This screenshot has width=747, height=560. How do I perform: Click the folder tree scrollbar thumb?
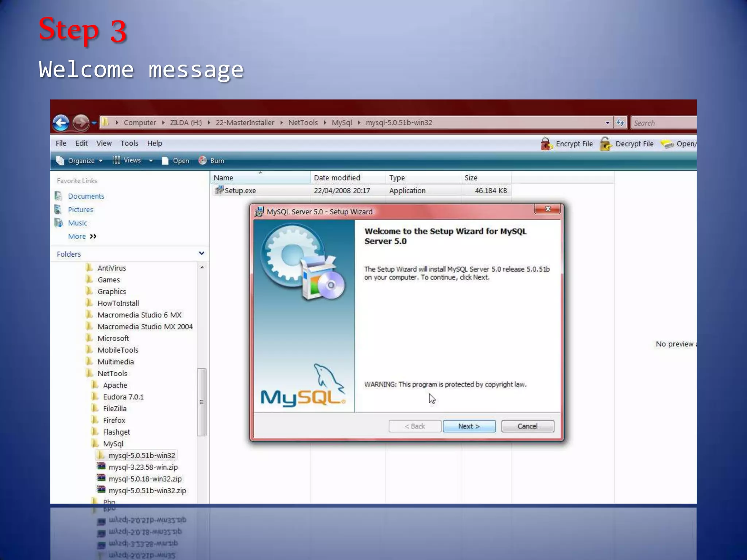click(201, 402)
